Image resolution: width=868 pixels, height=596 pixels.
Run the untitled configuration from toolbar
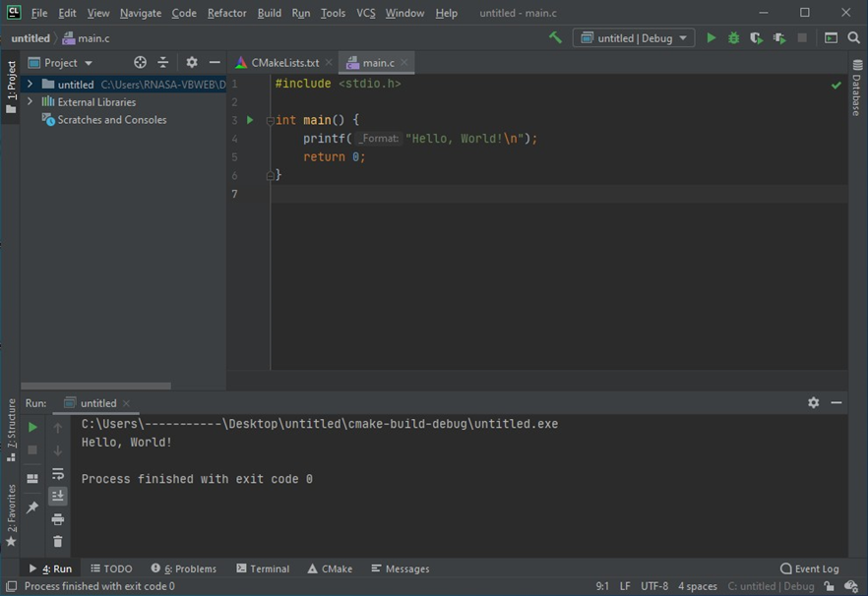[x=712, y=37]
